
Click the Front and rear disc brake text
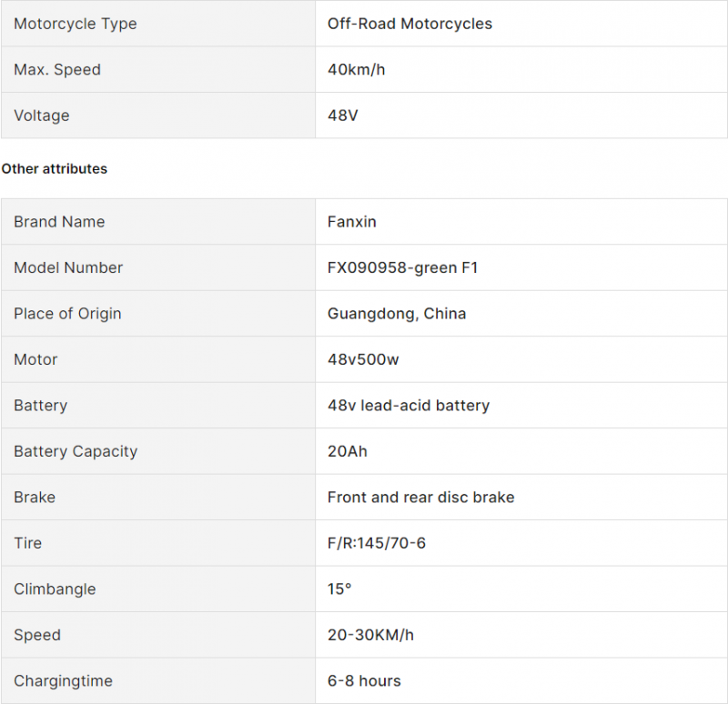point(420,498)
